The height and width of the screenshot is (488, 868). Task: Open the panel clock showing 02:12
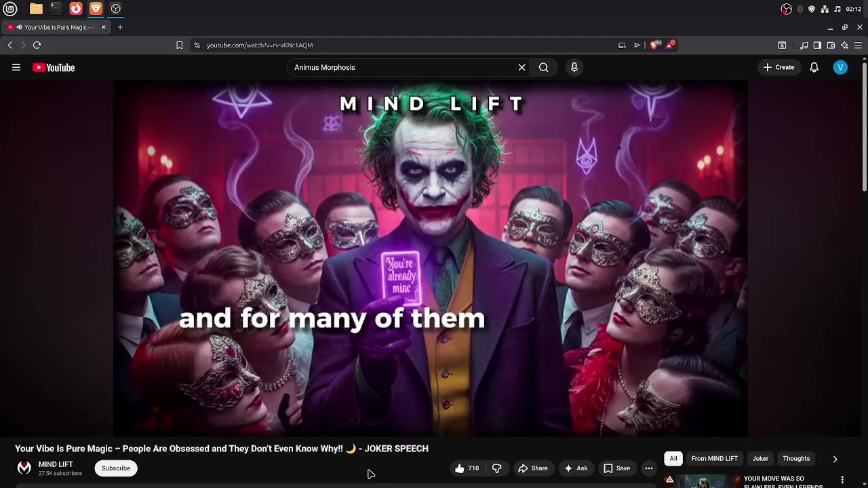[x=854, y=9]
